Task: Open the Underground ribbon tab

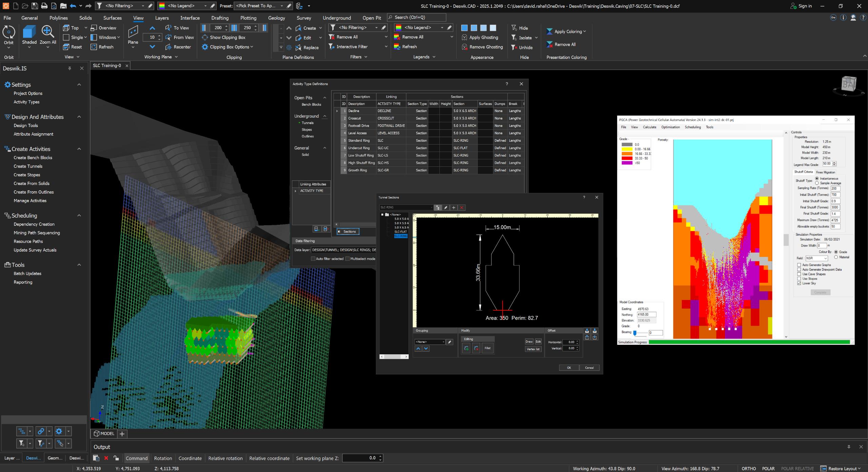Action: 336,18
